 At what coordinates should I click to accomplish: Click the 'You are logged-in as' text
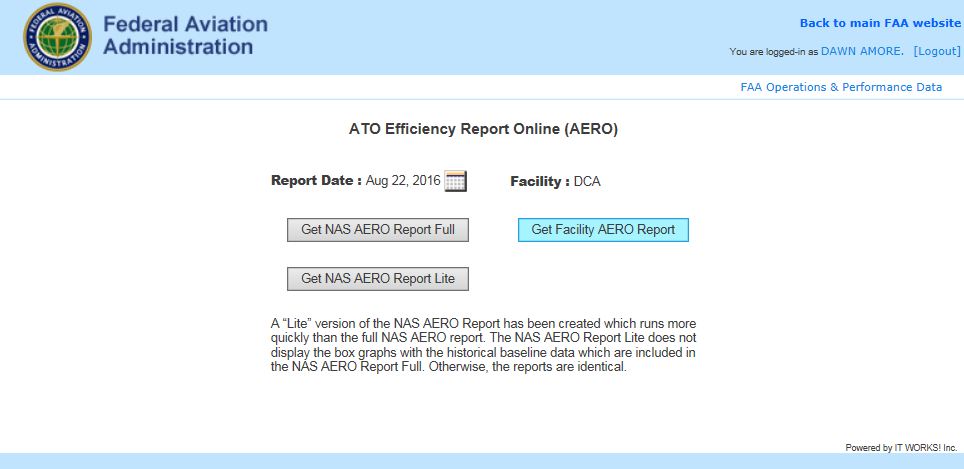click(773, 52)
